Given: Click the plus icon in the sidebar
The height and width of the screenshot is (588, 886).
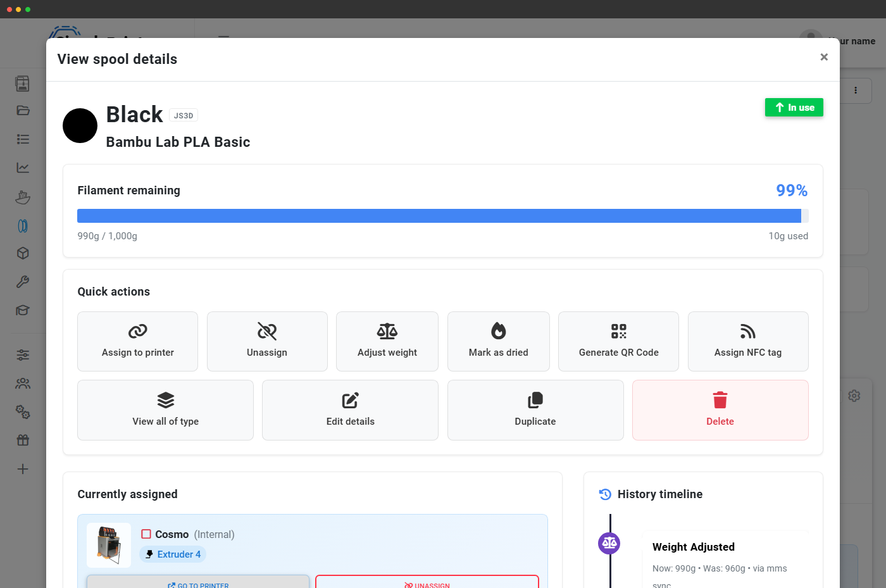Looking at the screenshot, I should coord(23,469).
